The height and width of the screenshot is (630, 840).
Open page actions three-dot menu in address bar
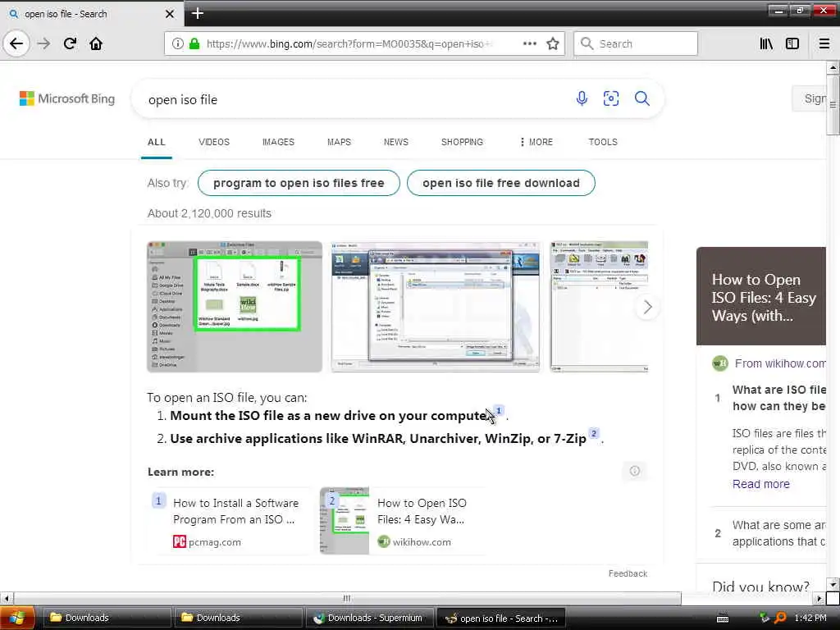coord(529,44)
